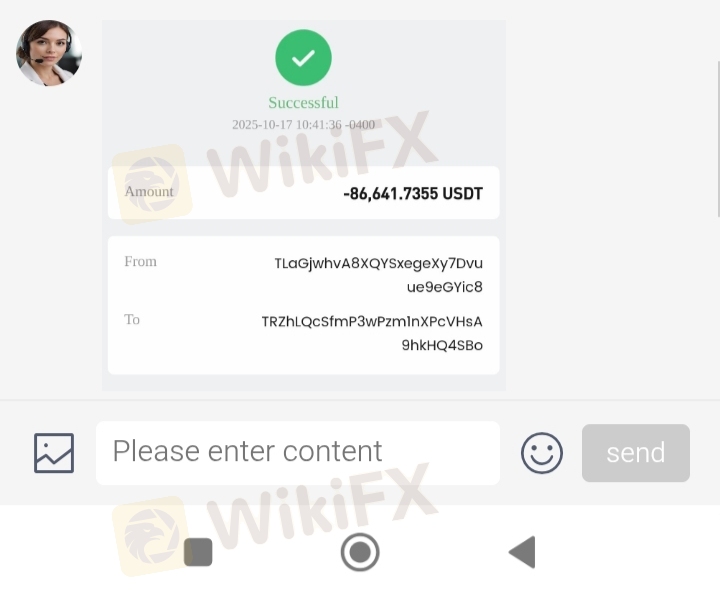Click the Amount label text
This screenshot has width=720, height=599.
(x=149, y=192)
